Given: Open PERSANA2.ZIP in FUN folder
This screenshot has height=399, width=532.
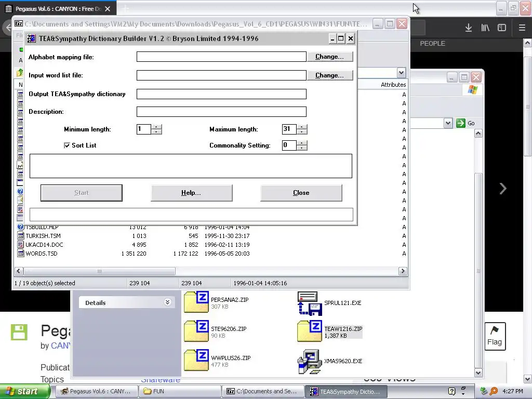Looking at the screenshot, I should click(196, 302).
